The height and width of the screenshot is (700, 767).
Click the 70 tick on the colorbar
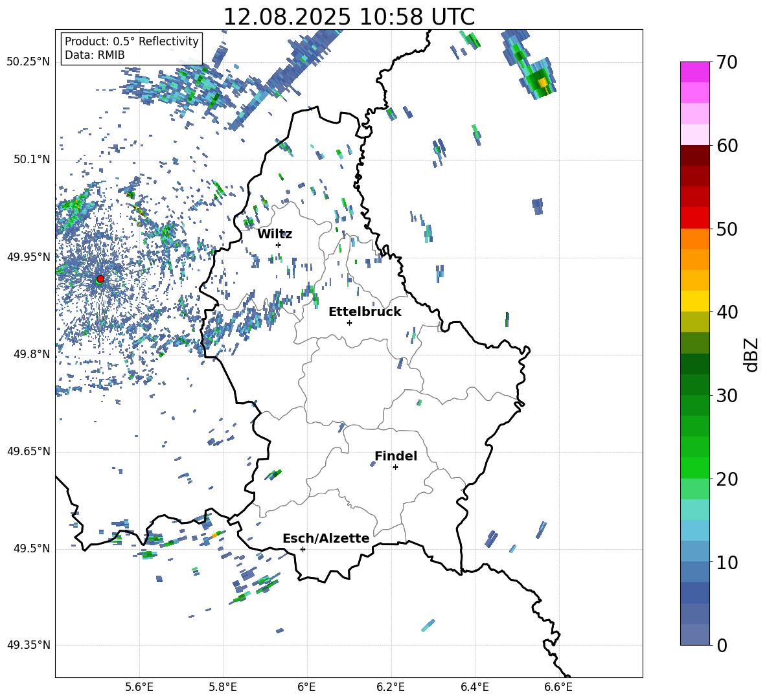pyautogui.click(x=726, y=62)
